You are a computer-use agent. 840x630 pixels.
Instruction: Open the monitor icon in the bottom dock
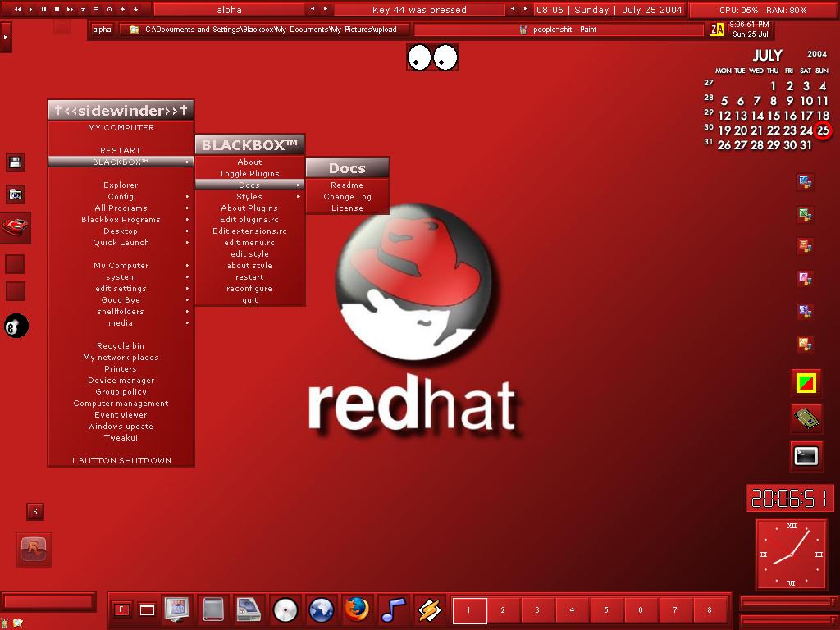[x=176, y=609]
